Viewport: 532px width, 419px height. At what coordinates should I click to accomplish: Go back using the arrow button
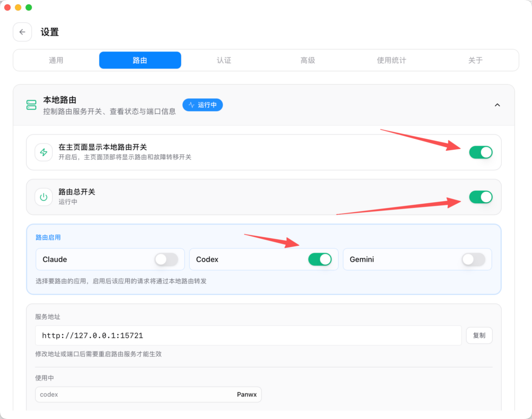click(x=22, y=32)
